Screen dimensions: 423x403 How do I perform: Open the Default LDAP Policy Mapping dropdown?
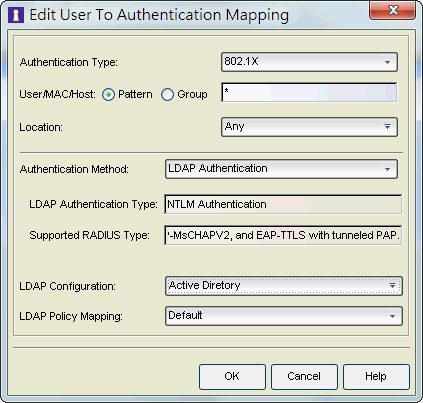click(284, 316)
